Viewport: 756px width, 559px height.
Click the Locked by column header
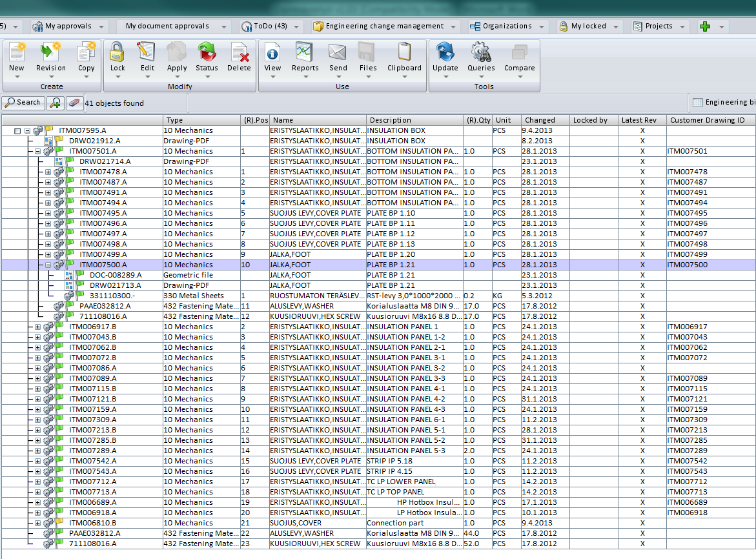593,120
